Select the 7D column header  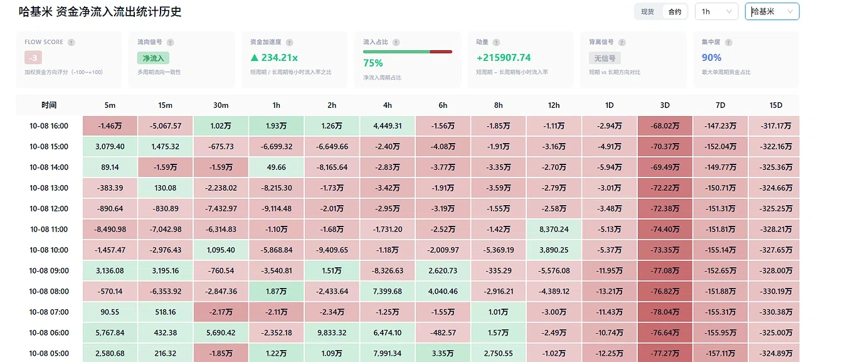[721, 105]
